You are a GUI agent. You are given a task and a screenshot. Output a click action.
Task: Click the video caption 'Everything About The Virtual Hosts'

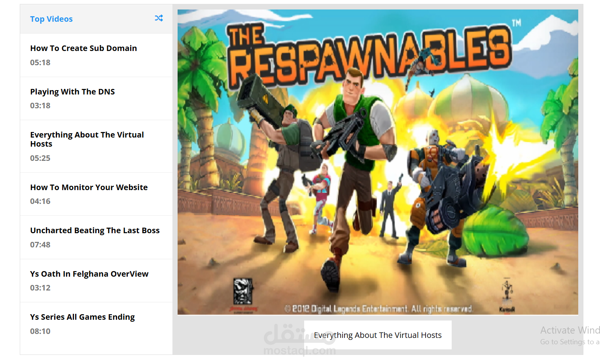(378, 335)
